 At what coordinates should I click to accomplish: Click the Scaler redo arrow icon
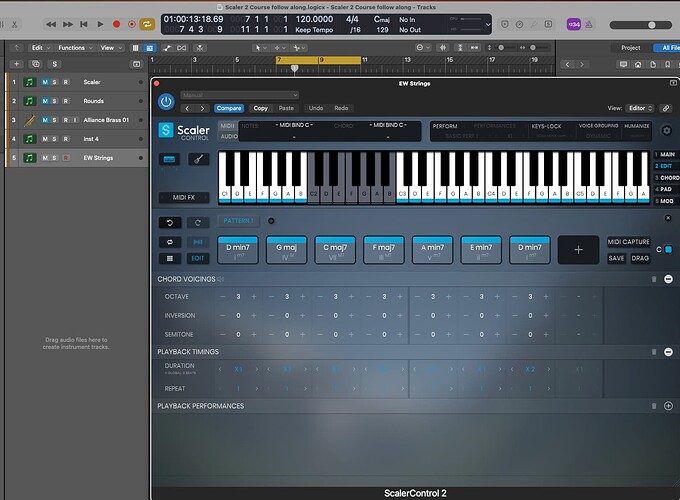[198, 223]
